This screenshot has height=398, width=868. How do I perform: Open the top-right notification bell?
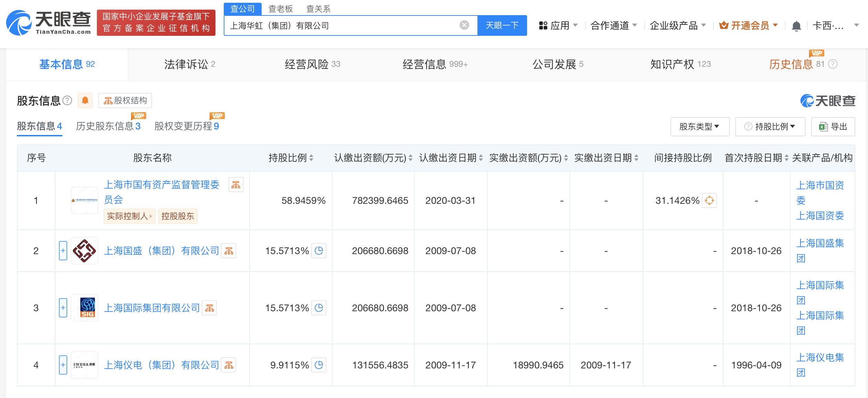coord(797,25)
